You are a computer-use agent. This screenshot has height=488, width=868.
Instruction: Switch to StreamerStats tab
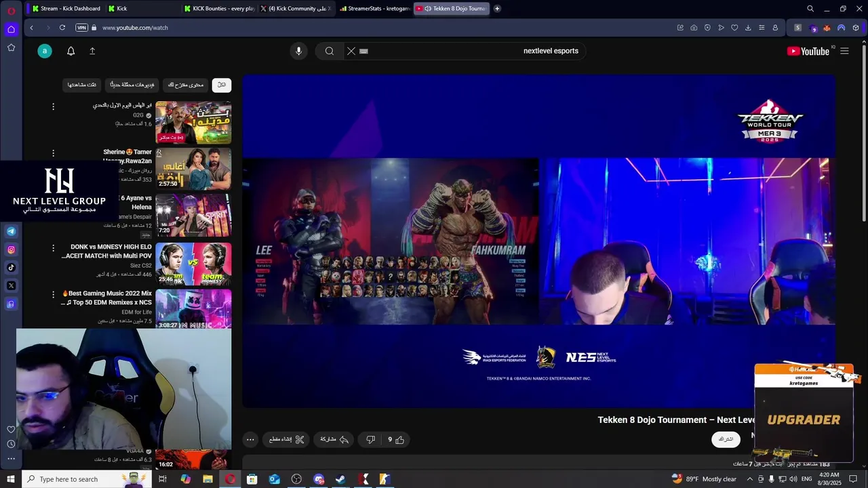point(373,9)
